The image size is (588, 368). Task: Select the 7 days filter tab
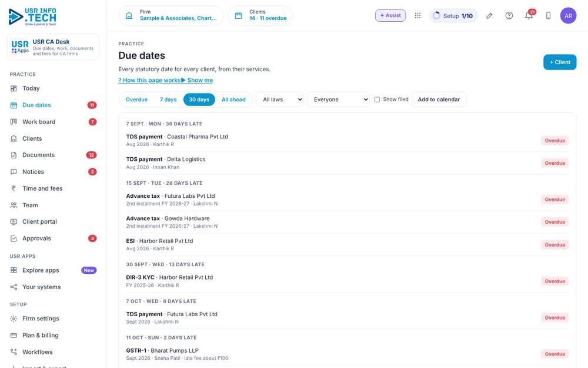tap(168, 100)
